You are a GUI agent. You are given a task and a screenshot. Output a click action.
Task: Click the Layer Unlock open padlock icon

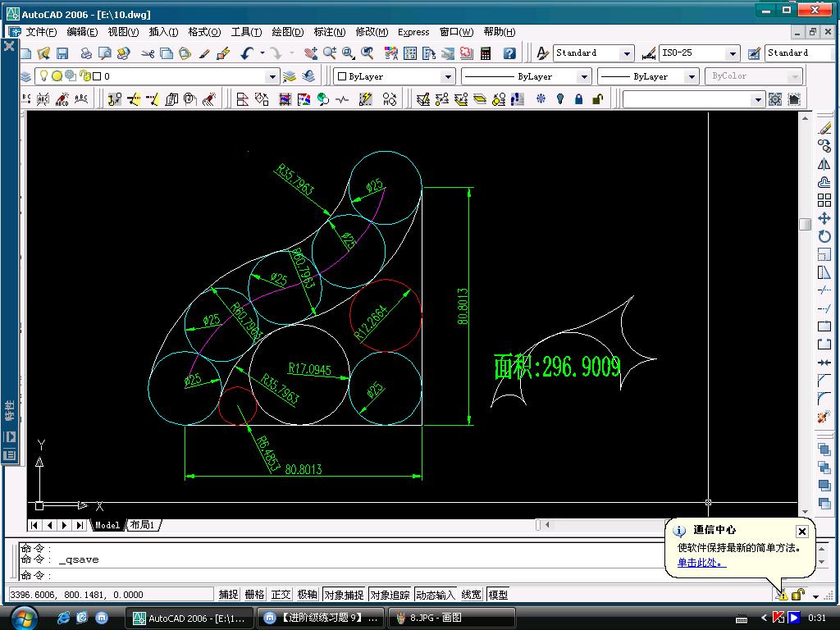(x=598, y=99)
